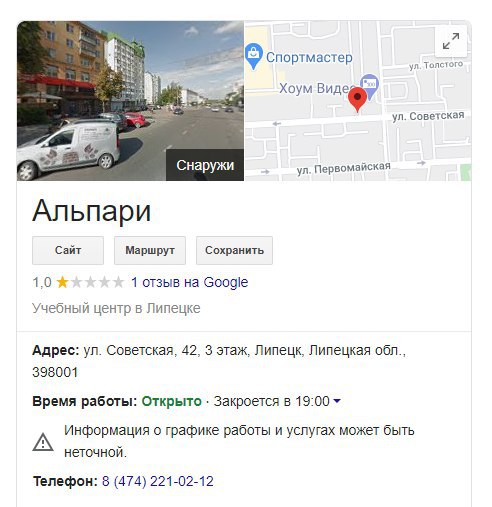Click the ул. Первомайская street on map
The height and width of the screenshot is (507, 492).
(343, 168)
